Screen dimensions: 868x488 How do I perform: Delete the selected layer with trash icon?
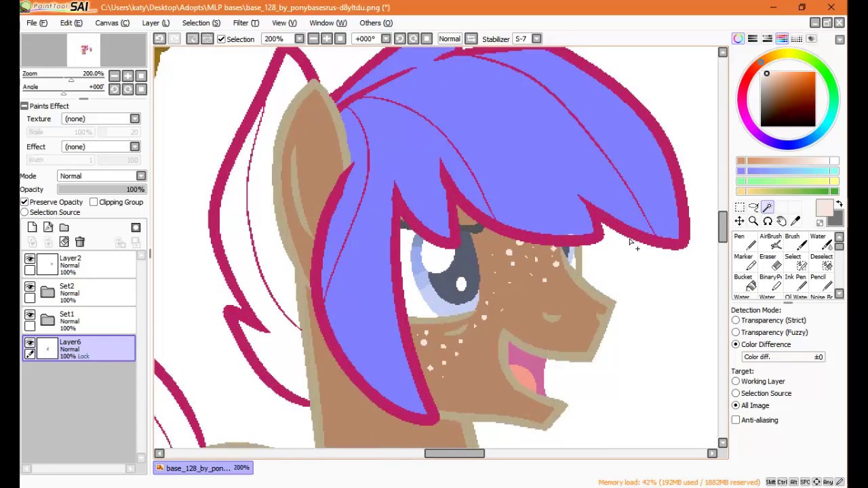(x=80, y=242)
